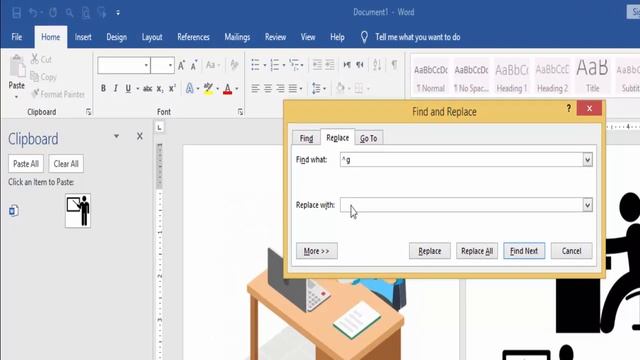Open the font size dropdown
640x360 pixels.
[x=170, y=65]
